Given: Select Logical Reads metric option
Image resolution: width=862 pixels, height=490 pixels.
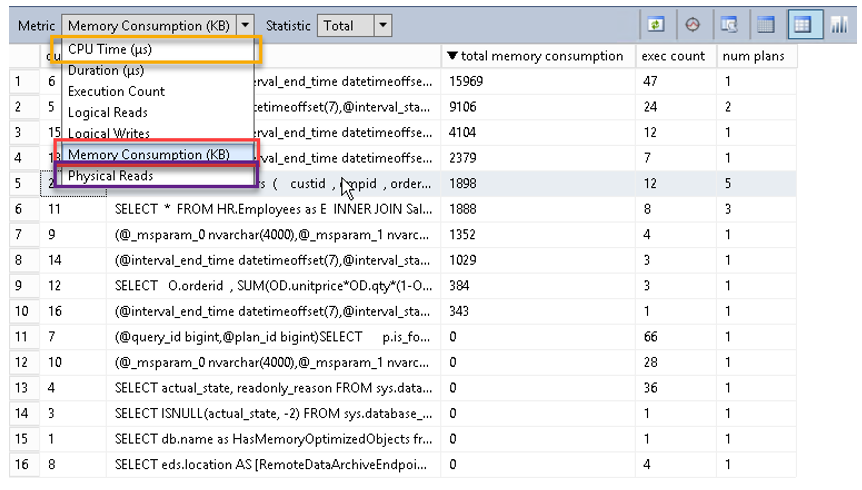Looking at the screenshot, I should 108,113.
